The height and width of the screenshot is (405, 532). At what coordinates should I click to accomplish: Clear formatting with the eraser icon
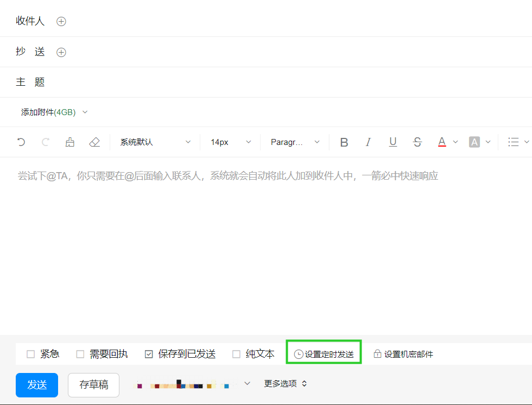(x=94, y=142)
